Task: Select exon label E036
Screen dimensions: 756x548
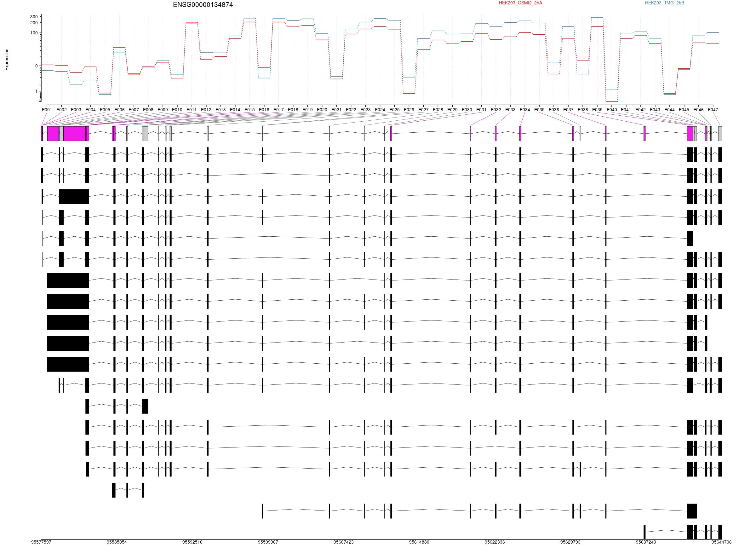Action: click(x=554, y=110)
